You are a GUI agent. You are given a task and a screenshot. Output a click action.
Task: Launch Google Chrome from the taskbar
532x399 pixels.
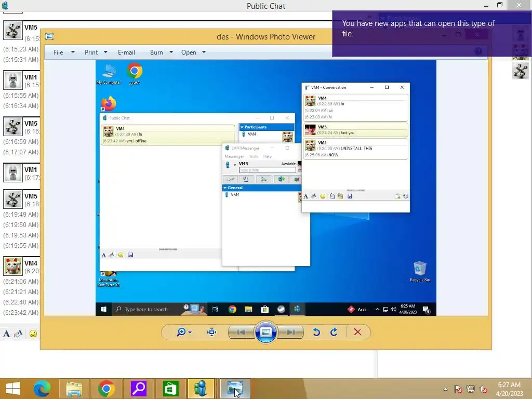[x=106, y=389]
